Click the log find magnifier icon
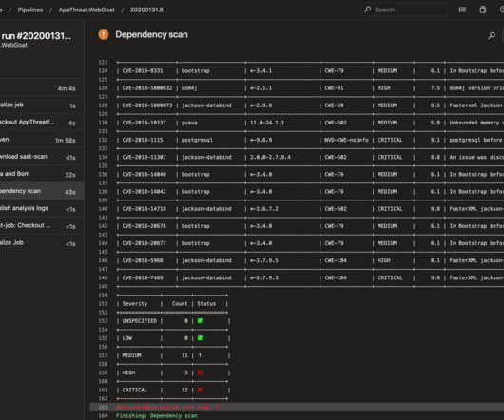This screenshot has height=420, width=504. tap(492, 35)
